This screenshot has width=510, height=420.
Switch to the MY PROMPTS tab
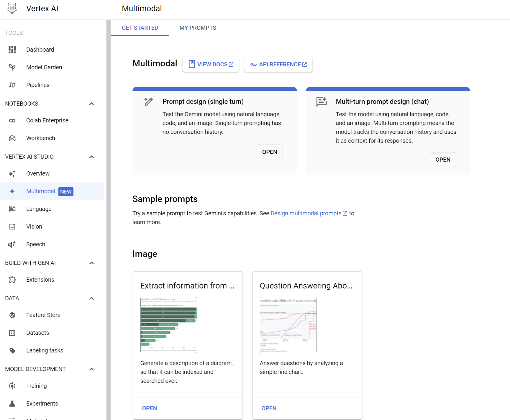coord(198,28)
